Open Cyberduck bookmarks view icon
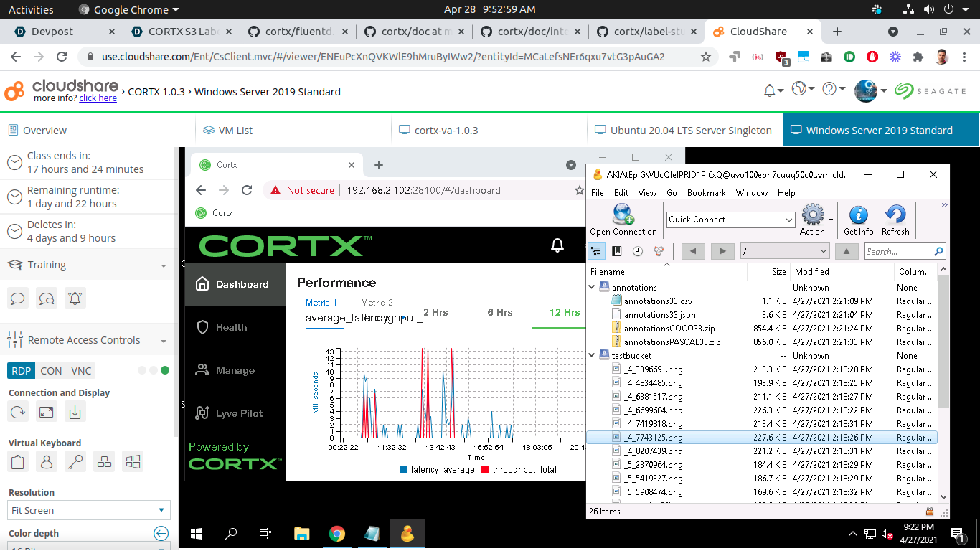The height and width of the screenshot is (551, 980). click(x=617, y=251)
